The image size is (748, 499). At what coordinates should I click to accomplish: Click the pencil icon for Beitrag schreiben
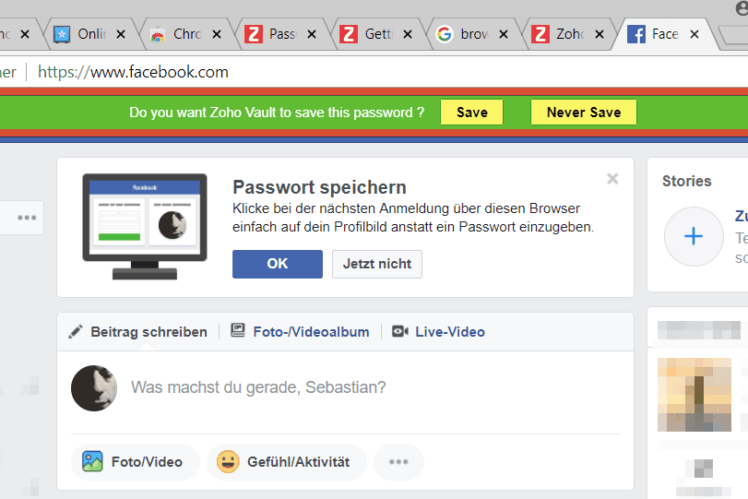(x=75, y=332)
